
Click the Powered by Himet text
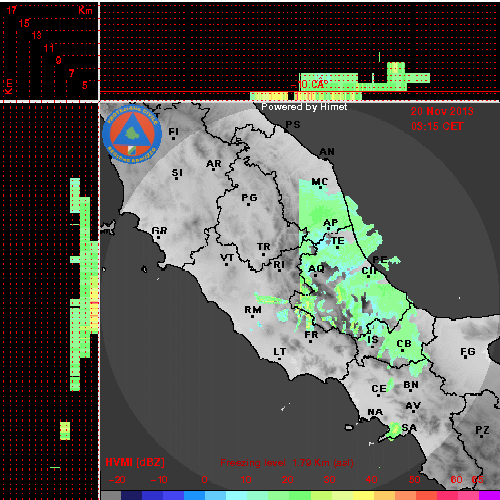click(x=304, y=107)
